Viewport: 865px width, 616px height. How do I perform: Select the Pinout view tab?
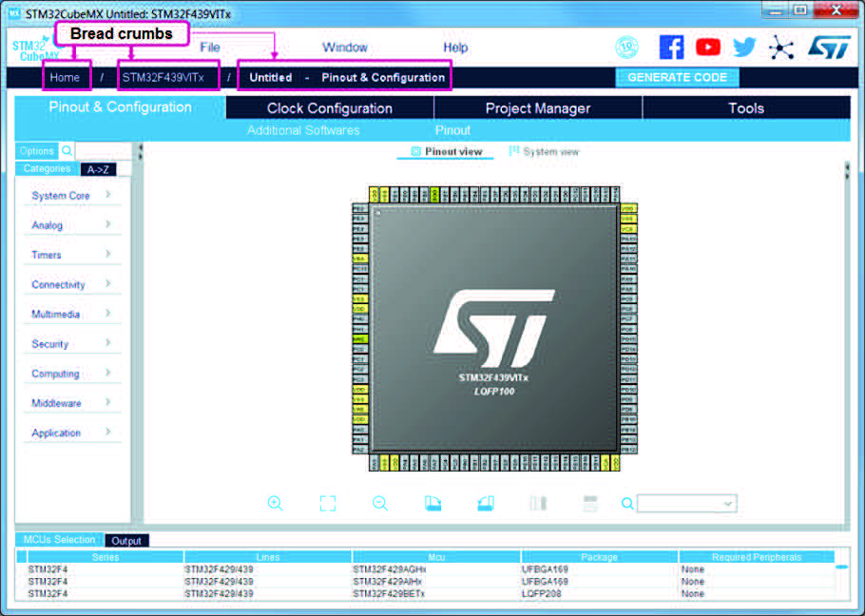447,152
